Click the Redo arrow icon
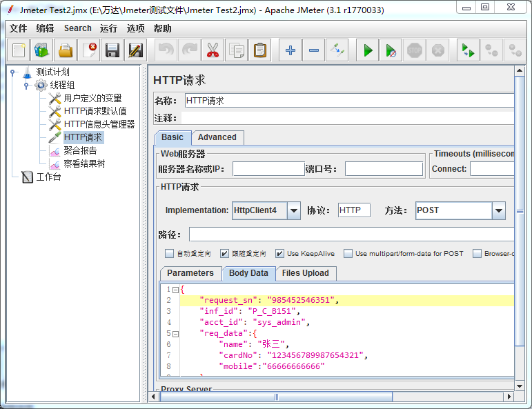 [189, 50]
